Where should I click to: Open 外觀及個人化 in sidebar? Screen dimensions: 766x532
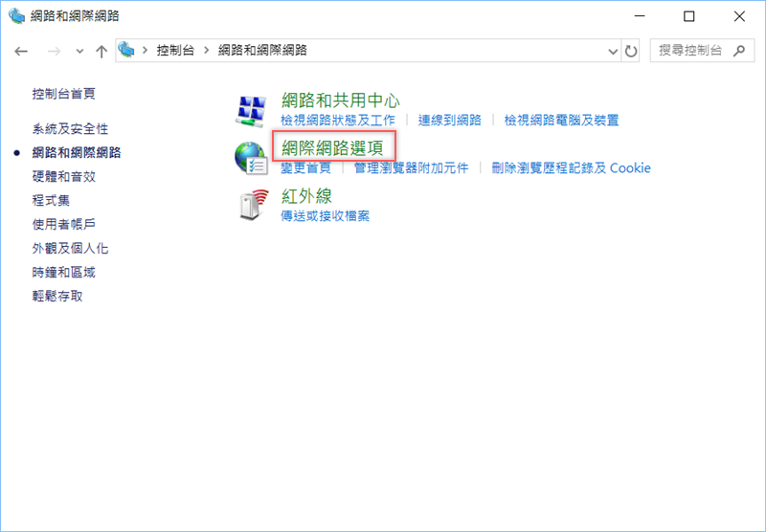[x=70, y=249]
